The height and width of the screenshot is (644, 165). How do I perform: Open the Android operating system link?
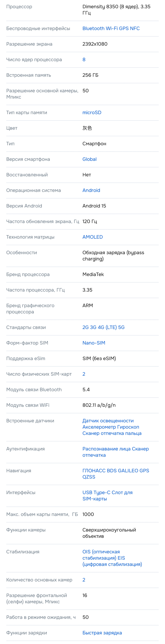pyautogui.click(x=91, y=190)
